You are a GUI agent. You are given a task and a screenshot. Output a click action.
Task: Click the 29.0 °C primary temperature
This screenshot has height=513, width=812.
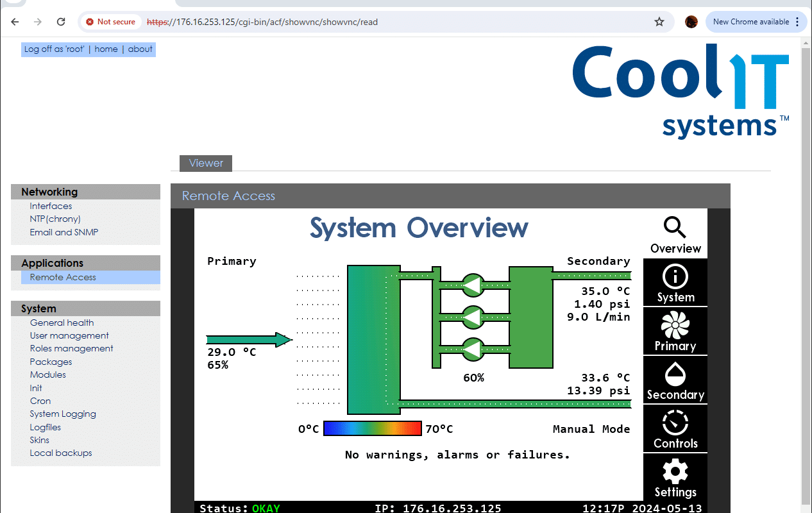point(232,352)
